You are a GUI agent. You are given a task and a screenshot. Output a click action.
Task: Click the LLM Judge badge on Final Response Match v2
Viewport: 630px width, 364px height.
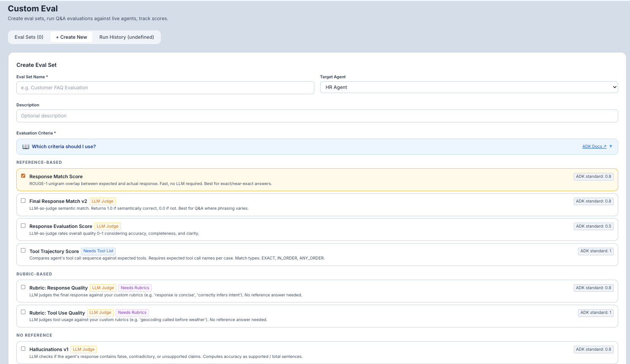(x=102, y=201)
